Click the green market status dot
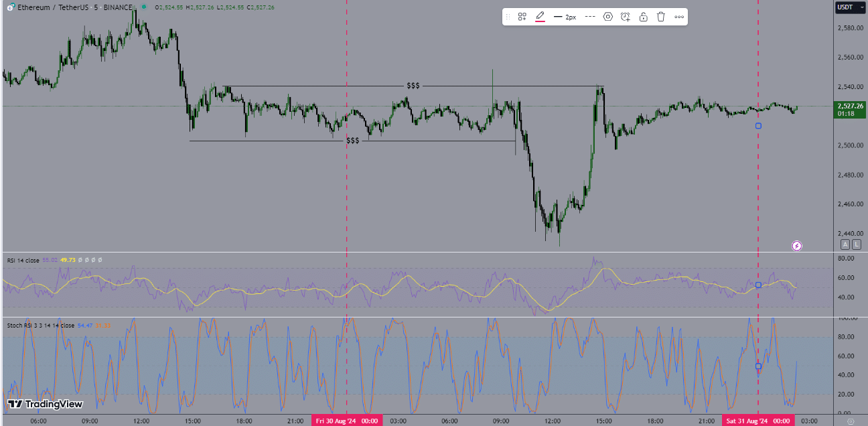This screenshot has height=426, width=868. click(145, 7)
